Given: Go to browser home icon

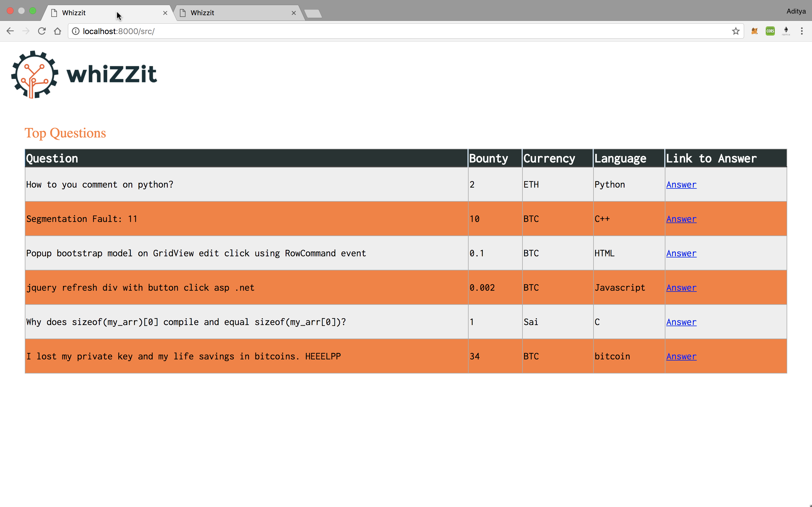Looking at the screenshot, I should 58,31.
